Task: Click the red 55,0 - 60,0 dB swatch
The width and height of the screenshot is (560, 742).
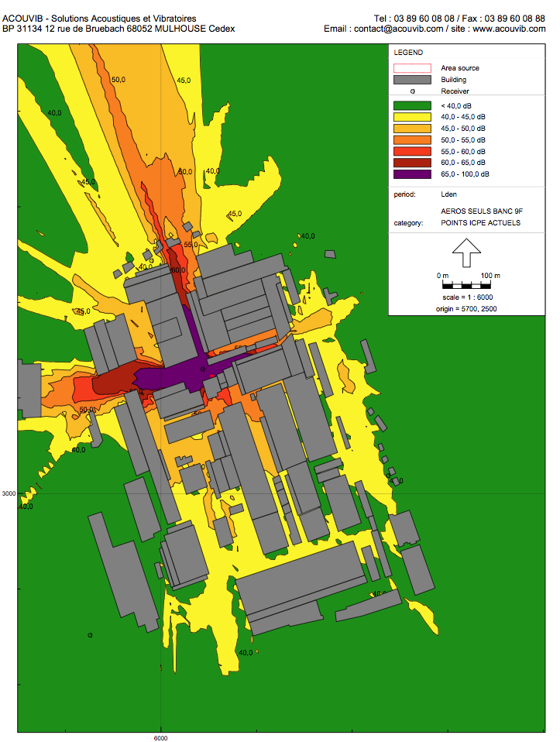Action: (412, 151)
